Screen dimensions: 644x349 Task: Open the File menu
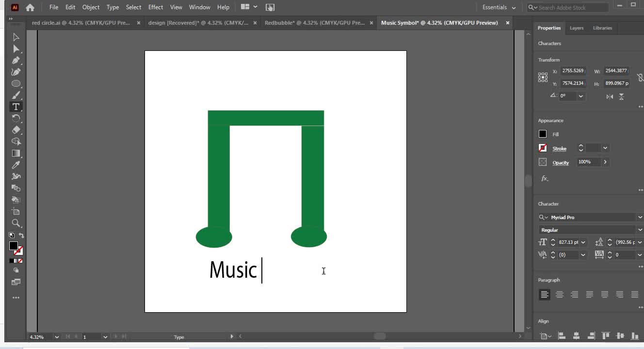click(x=54, y=7)
